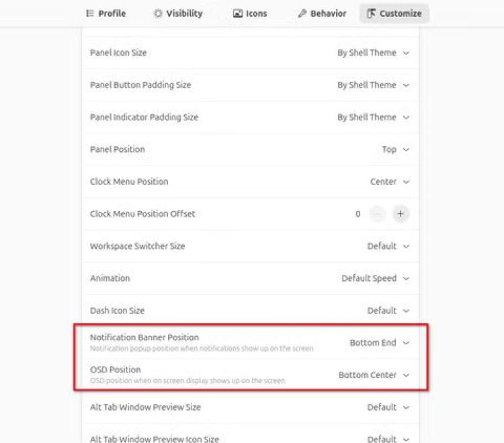Decrease Clock Menu Position Offset with minus
The height and width of the screenshot is (443, 504).
click(x=378, y=214)
